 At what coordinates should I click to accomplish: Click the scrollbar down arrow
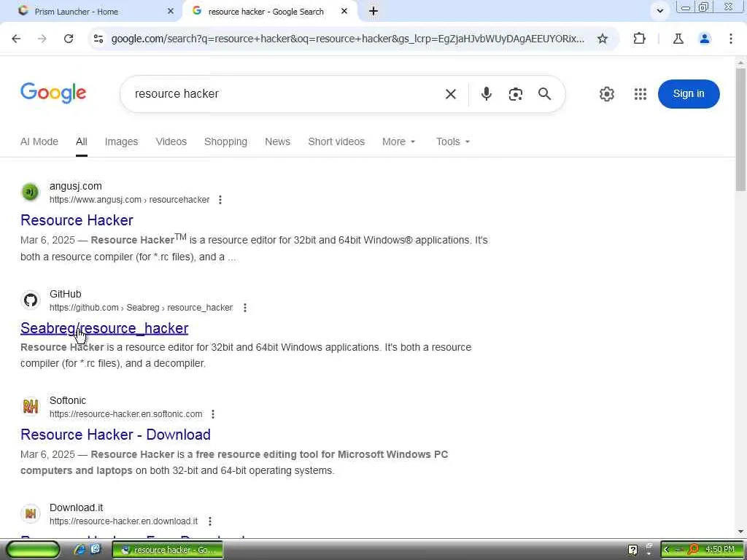pyautogui.click(x=740, y=532)
